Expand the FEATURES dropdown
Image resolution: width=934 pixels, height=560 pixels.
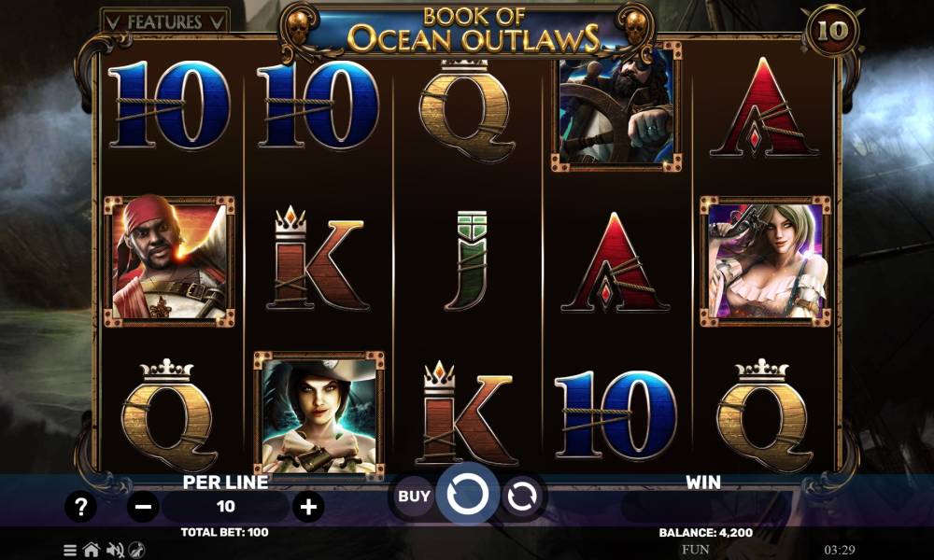[165, 22]
